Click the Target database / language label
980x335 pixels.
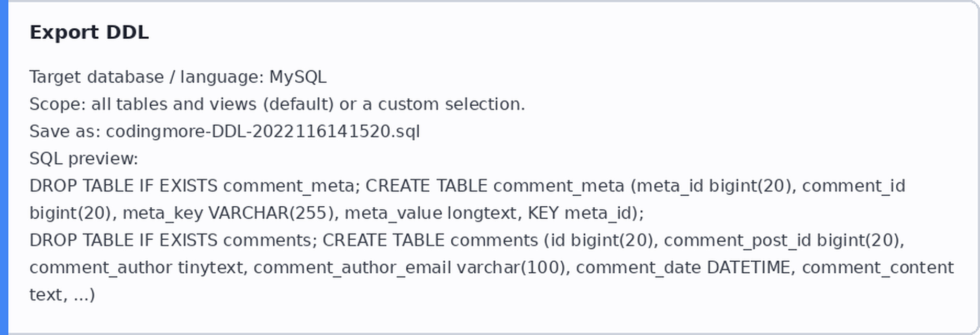tap(147, 77)
